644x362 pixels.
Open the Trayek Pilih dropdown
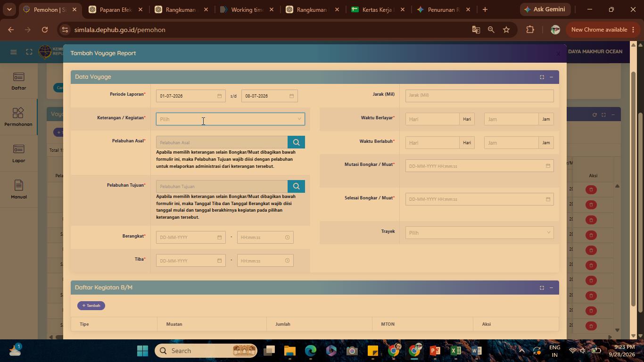479,233
